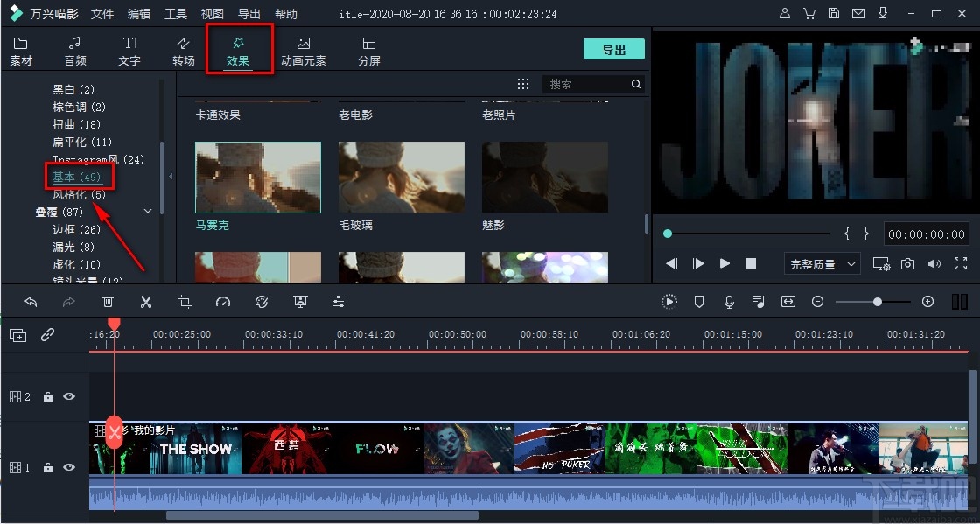
Task: Expand the 风格化 (5) effect category
Action: (x=80, y=193)
